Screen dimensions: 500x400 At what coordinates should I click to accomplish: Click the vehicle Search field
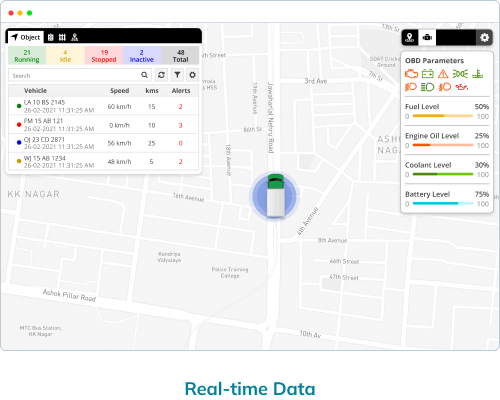coord(80,75)
